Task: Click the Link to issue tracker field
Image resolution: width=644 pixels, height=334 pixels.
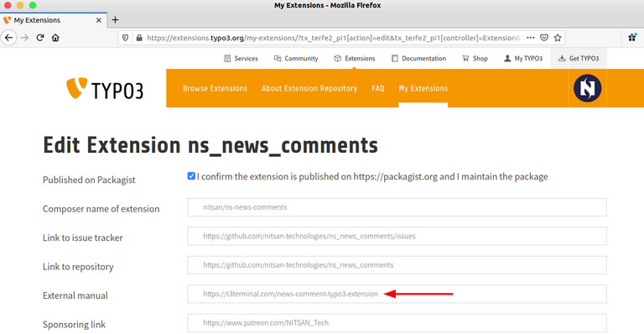Action: (397, 236)
